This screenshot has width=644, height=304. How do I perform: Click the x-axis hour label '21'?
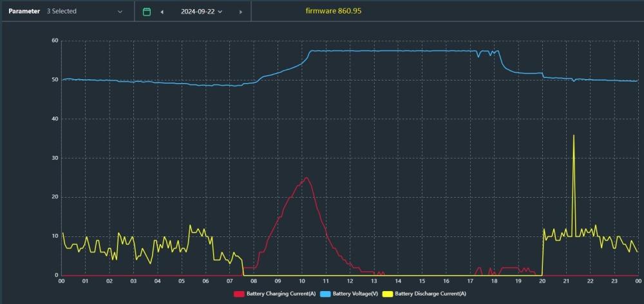click(566, 281)
